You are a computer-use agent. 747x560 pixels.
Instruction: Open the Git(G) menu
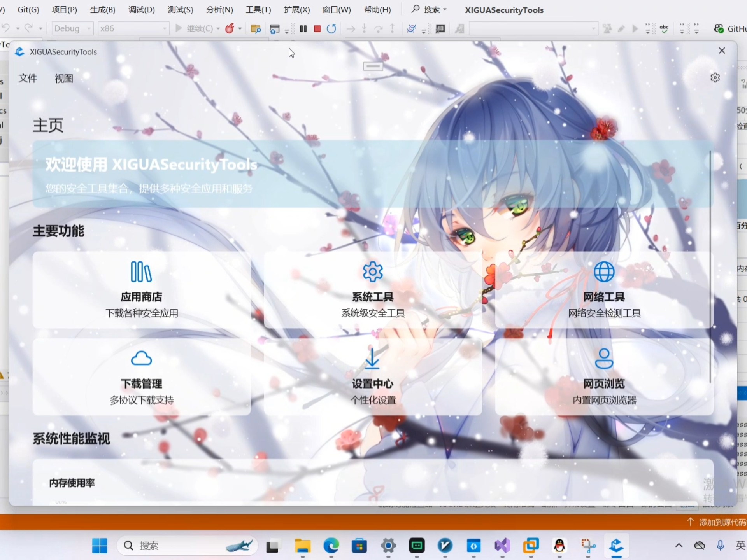pyautogui.click(x=28, y=9)
